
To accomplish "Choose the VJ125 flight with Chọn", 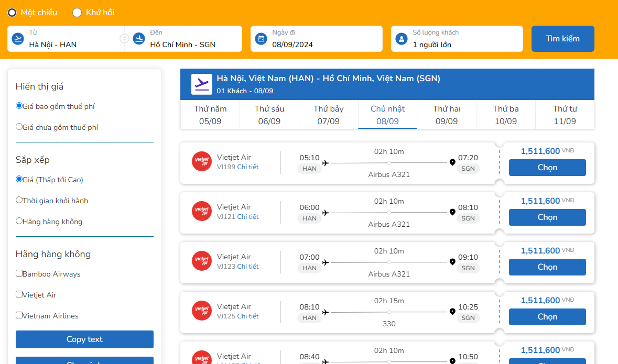I will coord(547,317).
